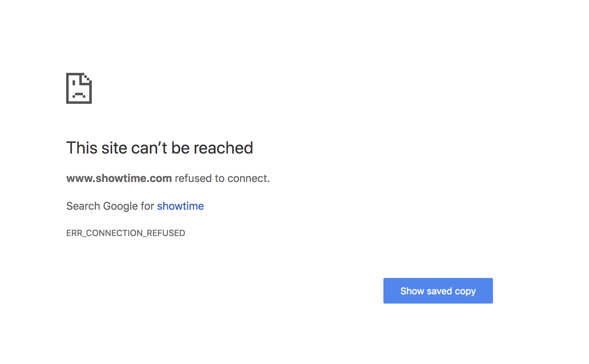Image resolution: width=589 pixels, height=364 pixels.
Task: Click the word Search before Google
Action: pyautogui.click(x=83, y=206)
